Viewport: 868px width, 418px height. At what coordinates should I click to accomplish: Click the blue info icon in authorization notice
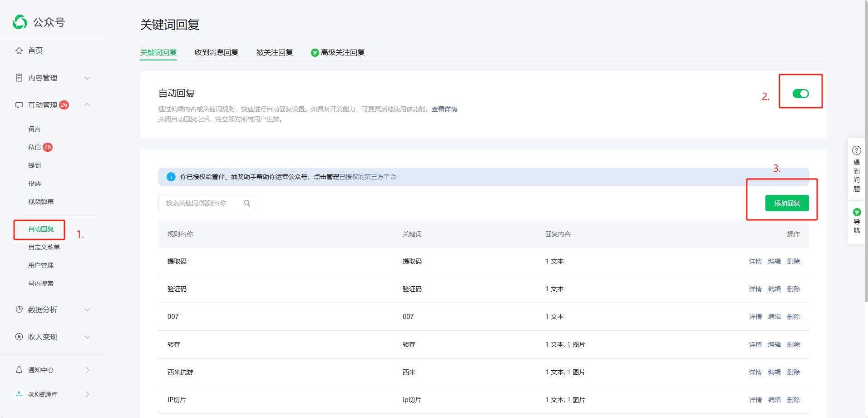[x=171, y=177]
